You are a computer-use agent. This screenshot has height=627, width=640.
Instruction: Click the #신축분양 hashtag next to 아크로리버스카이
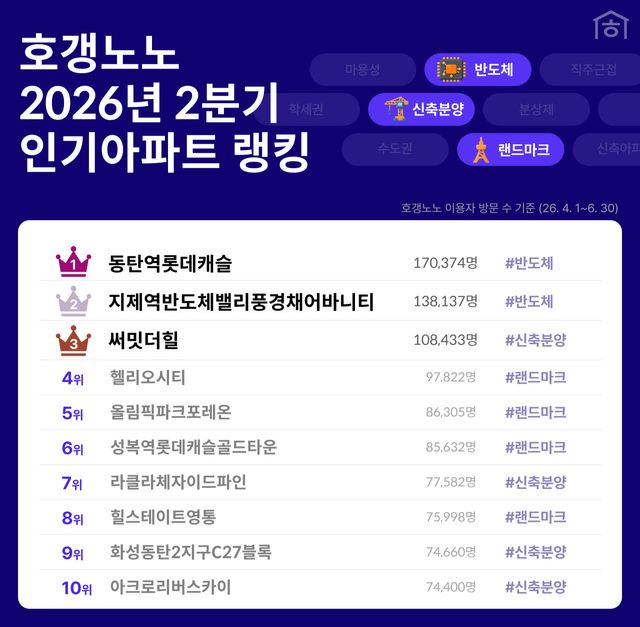pos(536,587)
